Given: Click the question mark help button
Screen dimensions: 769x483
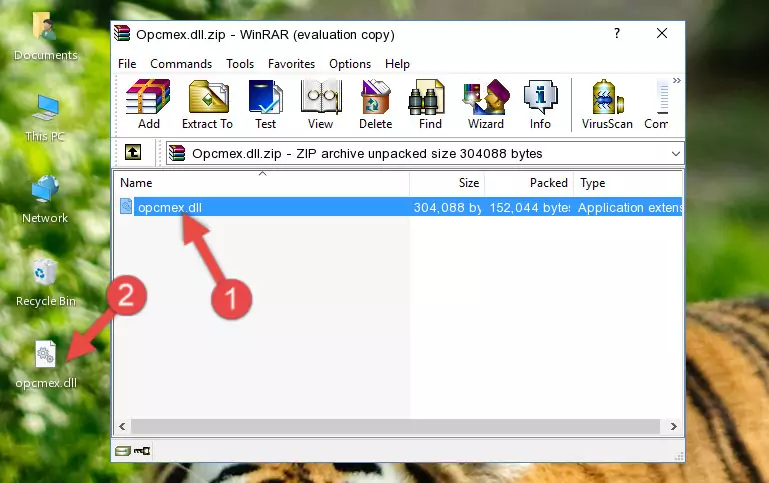Looking at the screenshot, I should pyautogui.click(x=617, y=33).
